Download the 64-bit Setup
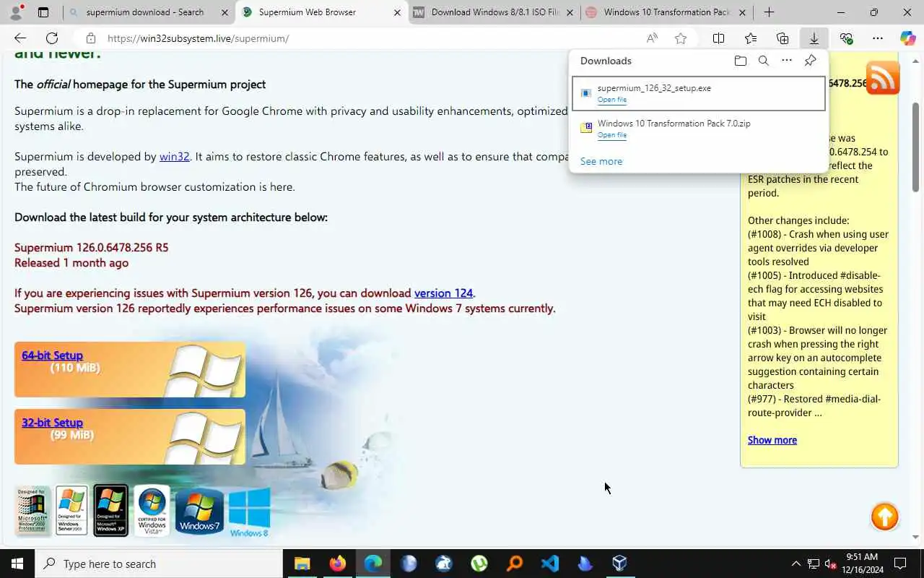Image resolution: width=924 pixels, height=578 pixels. (52, 355)
